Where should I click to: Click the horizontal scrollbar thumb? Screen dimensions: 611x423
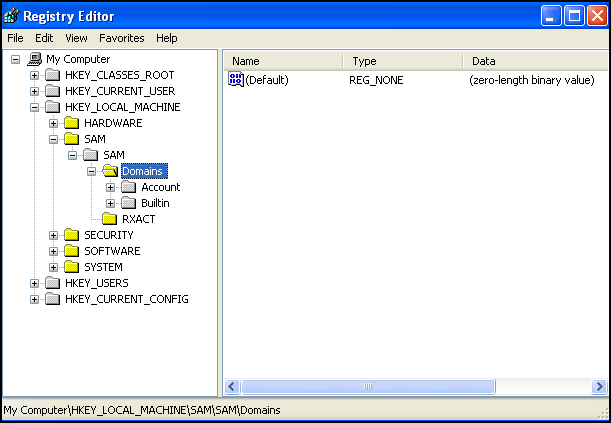click(x=368, y=386)
